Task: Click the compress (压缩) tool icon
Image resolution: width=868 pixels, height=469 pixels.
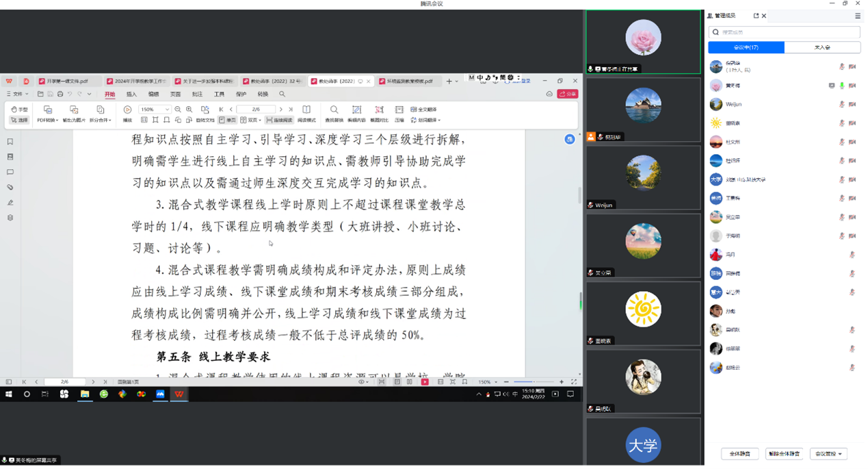Action: 399,110
